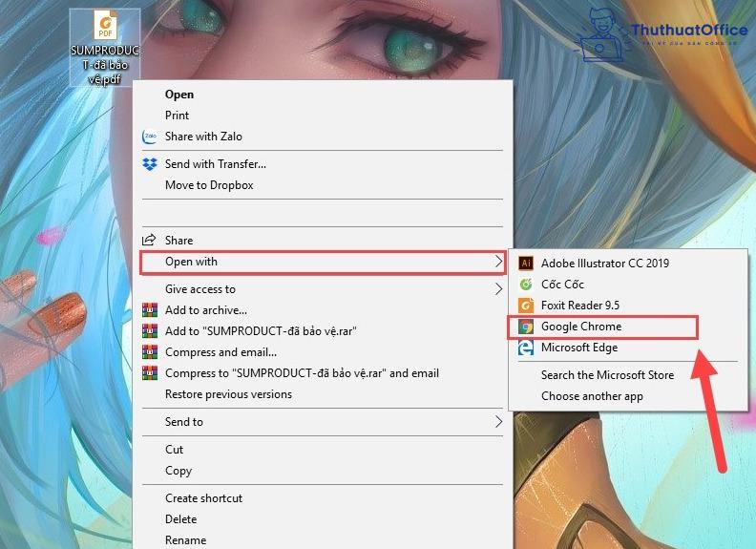Expand the Open with submenu arrow

point(497,262)
